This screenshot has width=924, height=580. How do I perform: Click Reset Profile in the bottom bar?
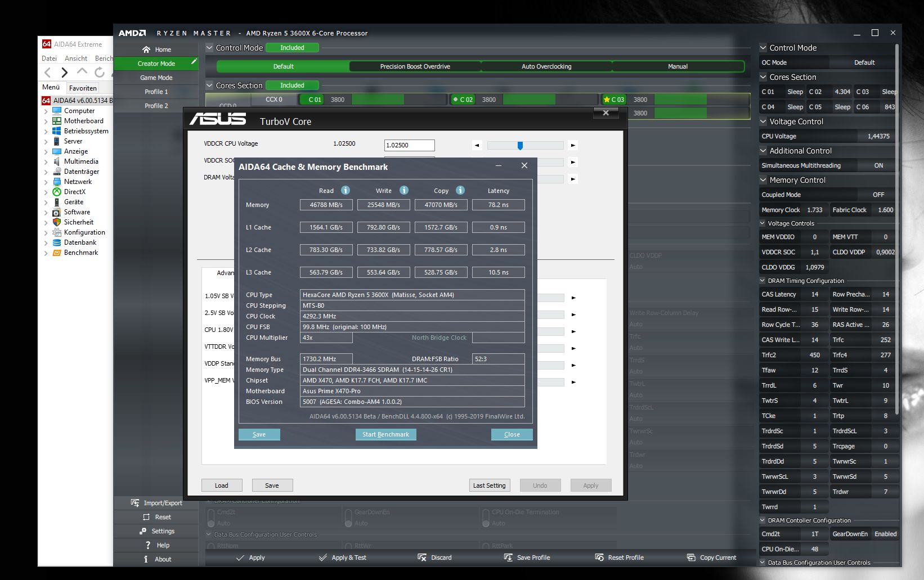point(619,557)
